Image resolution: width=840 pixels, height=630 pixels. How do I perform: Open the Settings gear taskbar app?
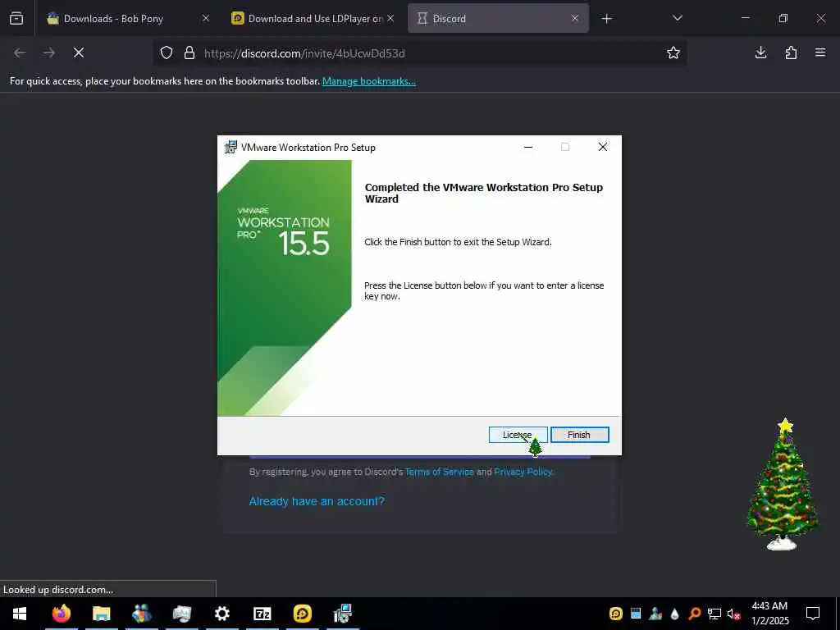coord(221,614)
